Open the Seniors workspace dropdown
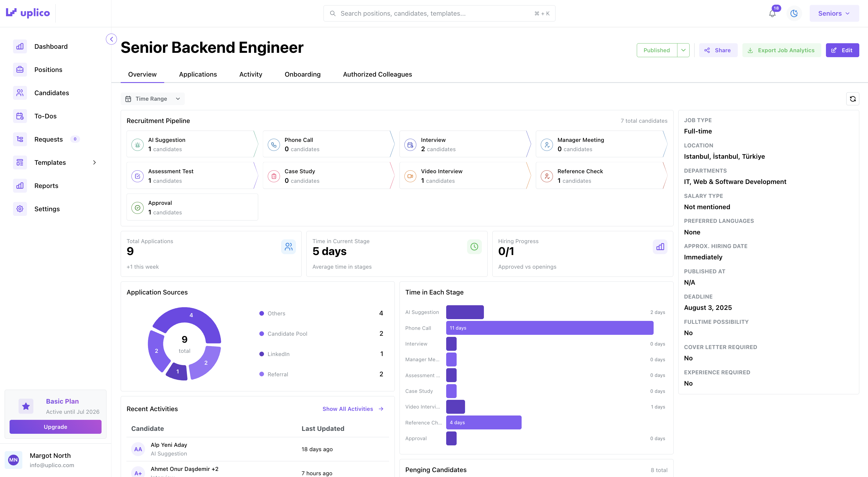 tap(834, 13)
